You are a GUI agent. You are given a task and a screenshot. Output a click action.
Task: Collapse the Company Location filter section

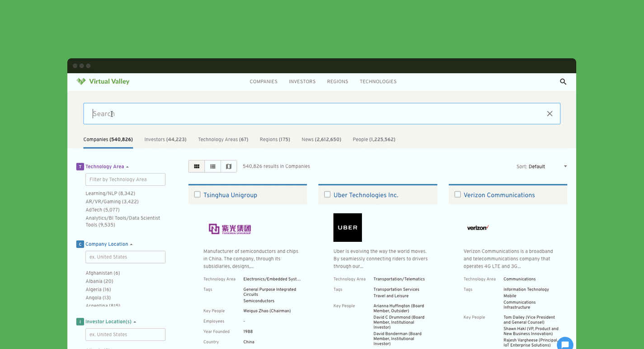[x=132, y=244]
